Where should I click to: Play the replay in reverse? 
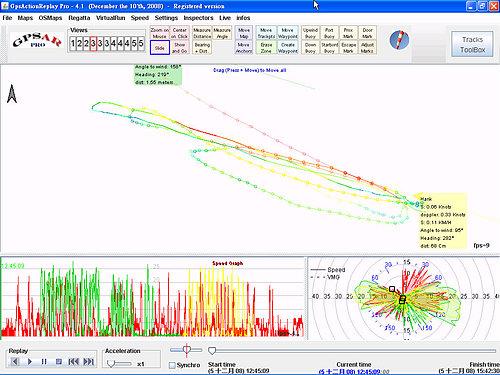pos(15,361)
